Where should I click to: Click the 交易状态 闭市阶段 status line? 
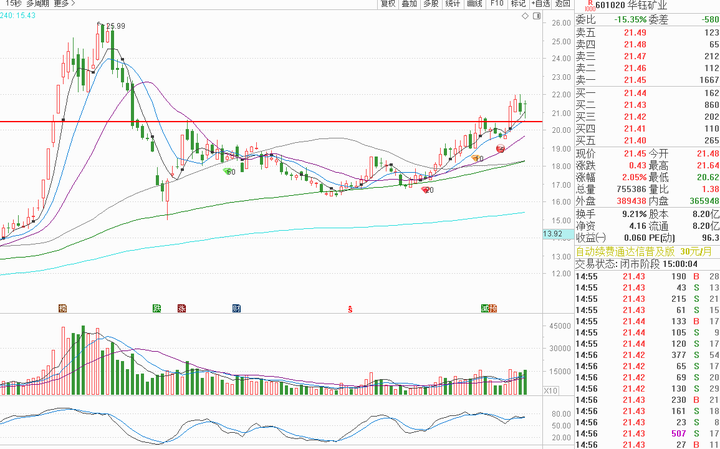[636, 264]
